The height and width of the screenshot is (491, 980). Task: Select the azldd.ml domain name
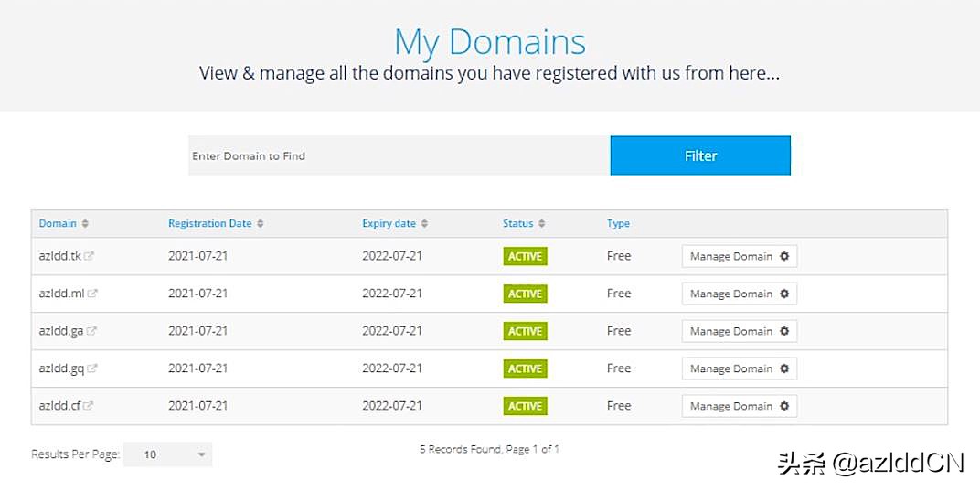[61, 294]
